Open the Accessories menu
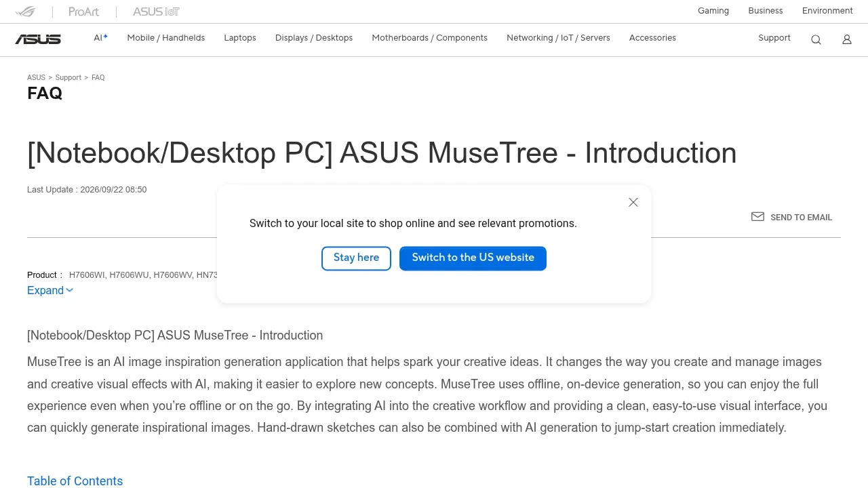 pos(652,38)
